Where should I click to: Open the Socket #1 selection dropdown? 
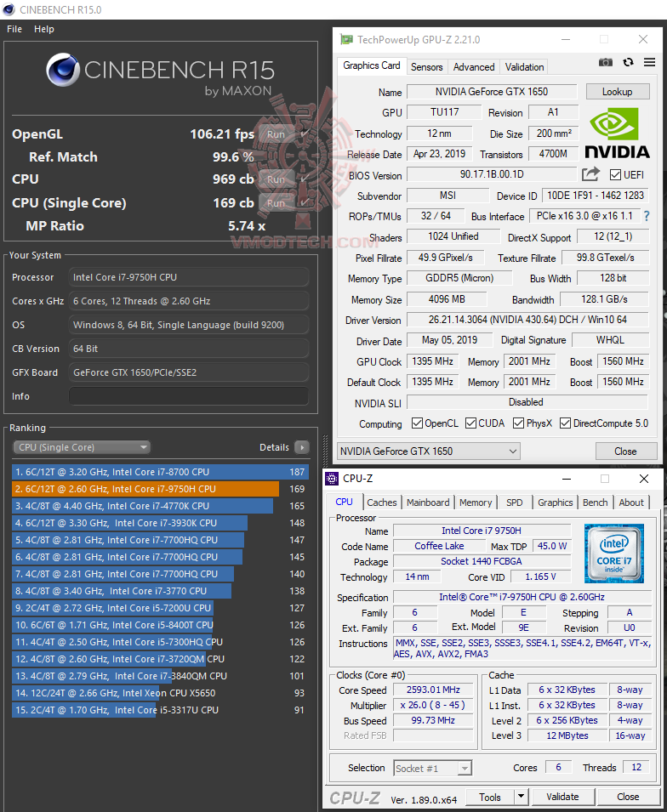(x=433, y=768)
